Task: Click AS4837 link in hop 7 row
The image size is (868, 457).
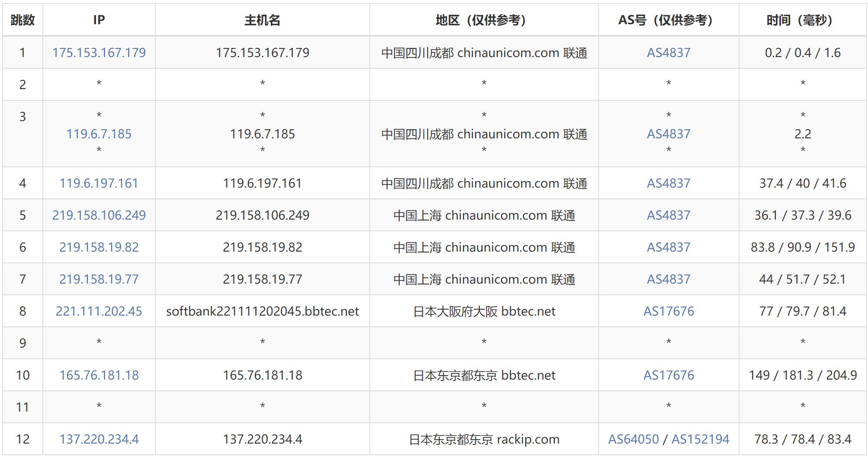Action: [669, 279]
